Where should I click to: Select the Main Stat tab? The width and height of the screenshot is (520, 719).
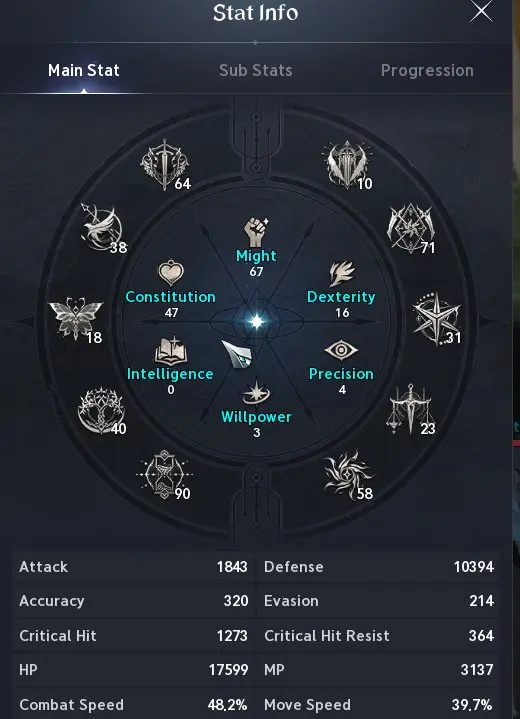84,71
